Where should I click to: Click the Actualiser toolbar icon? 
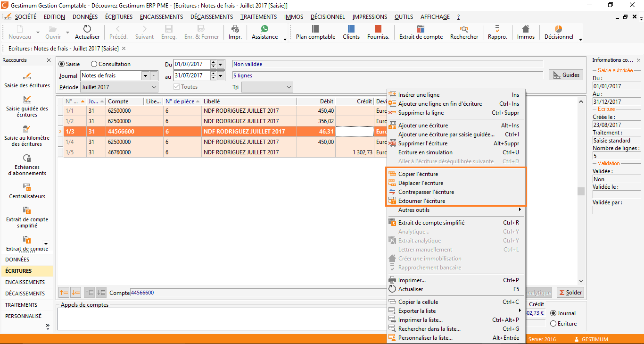(x=87, y=32)
